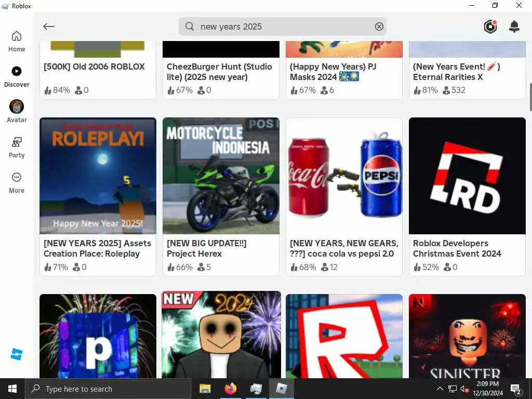
Task: Click the 68% rating on coca cola vs pepsi
Action: [303, 268]
